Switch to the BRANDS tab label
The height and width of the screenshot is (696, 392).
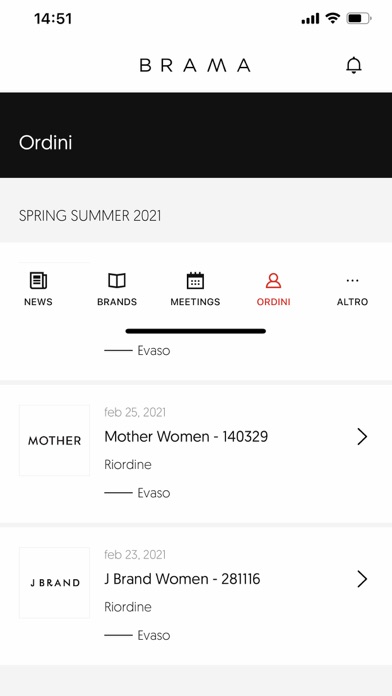(x=117, y=302)
